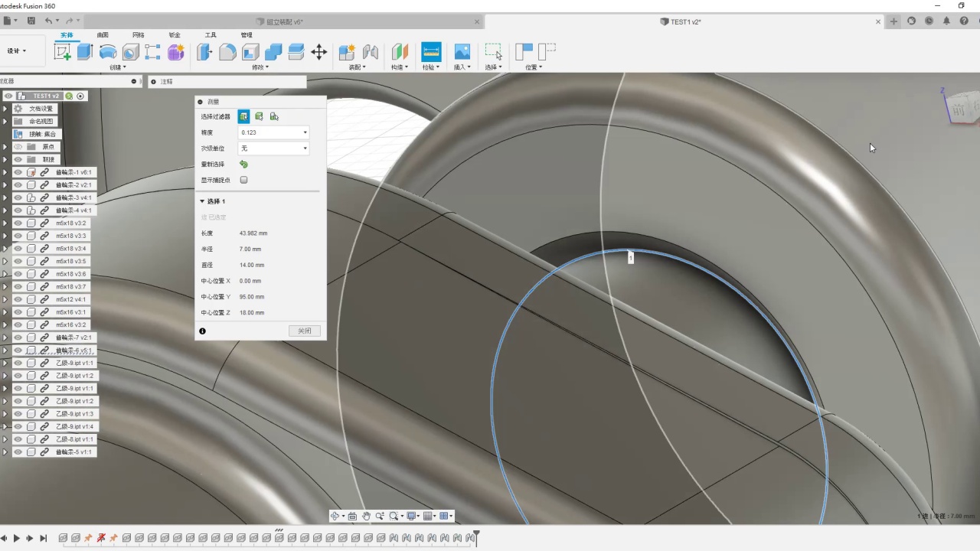Hide component 乙級-8.ipt v1:1
The width and height of the screenshot is (980, 551).
coord(18,439)
